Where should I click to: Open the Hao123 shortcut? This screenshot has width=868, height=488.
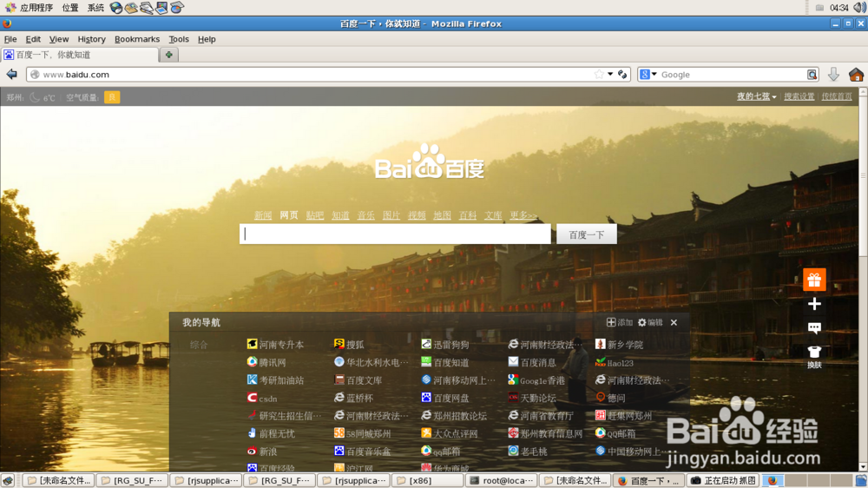614,363
